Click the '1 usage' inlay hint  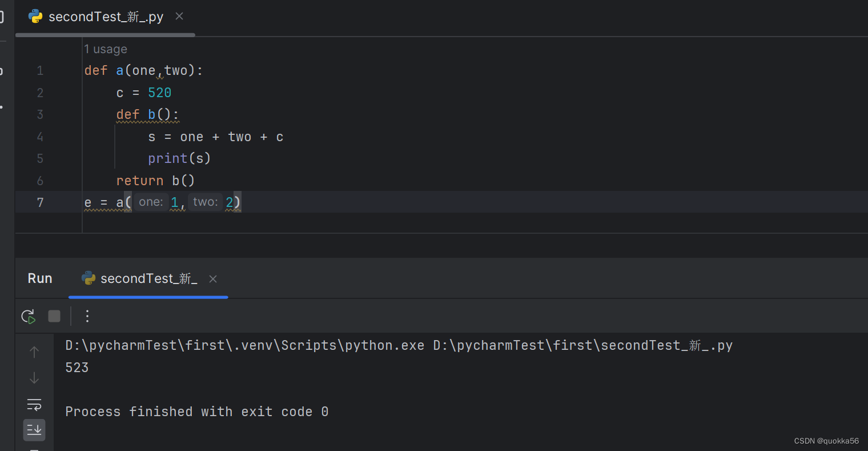pos(106,49)
